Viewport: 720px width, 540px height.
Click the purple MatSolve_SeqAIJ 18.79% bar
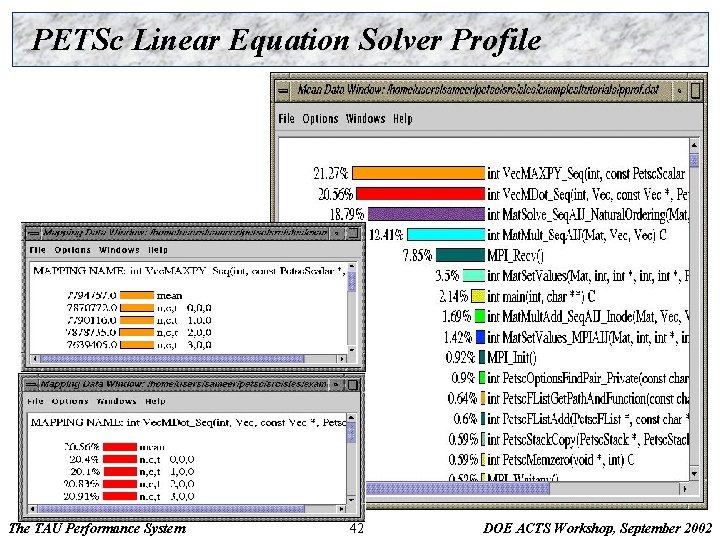[426, 214]
